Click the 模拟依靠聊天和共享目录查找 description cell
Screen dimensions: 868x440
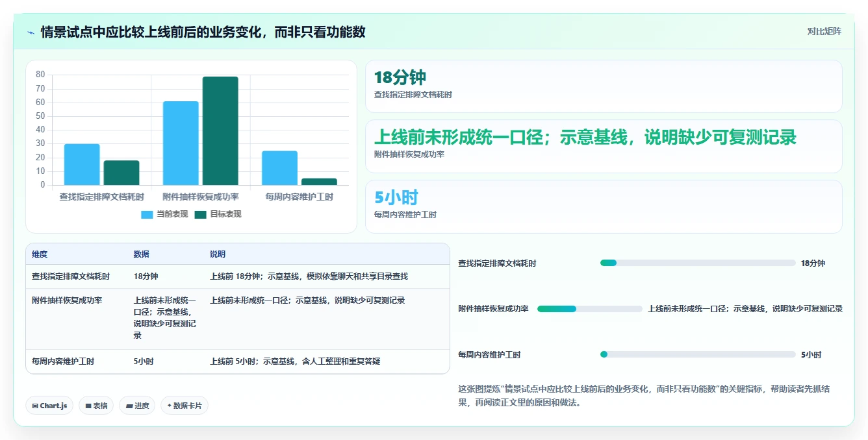click(309, 276)
